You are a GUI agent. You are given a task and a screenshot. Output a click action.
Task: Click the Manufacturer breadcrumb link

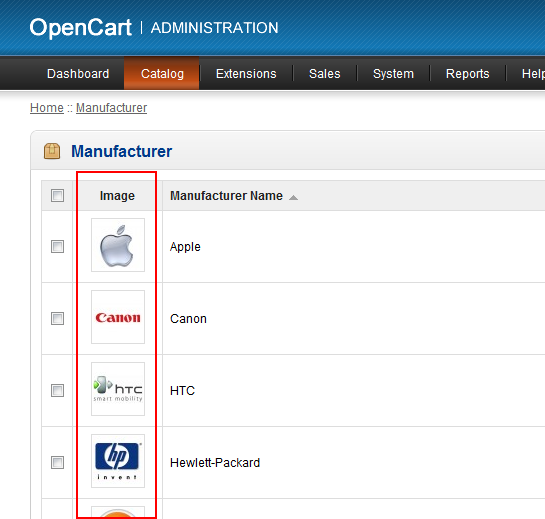click(112, 108)
